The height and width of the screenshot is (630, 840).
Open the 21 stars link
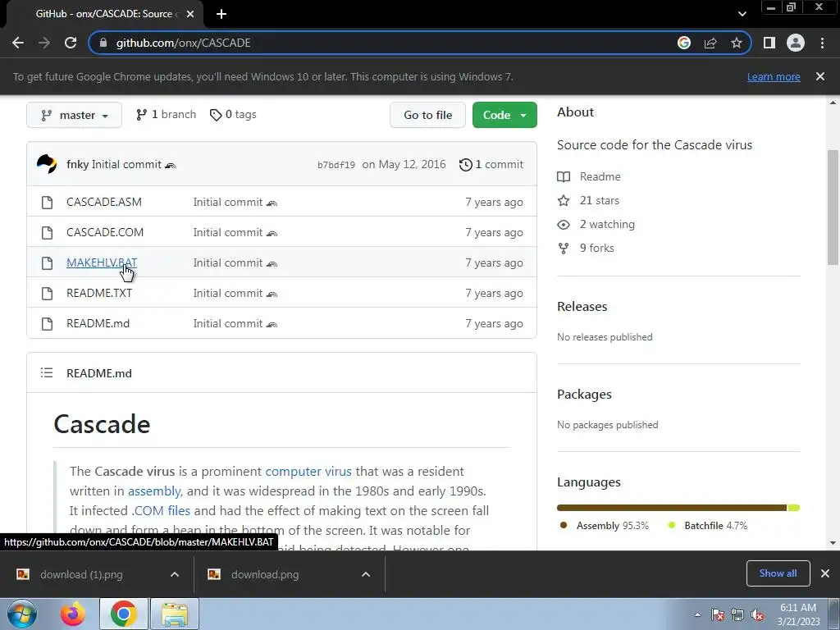[588, 200]
